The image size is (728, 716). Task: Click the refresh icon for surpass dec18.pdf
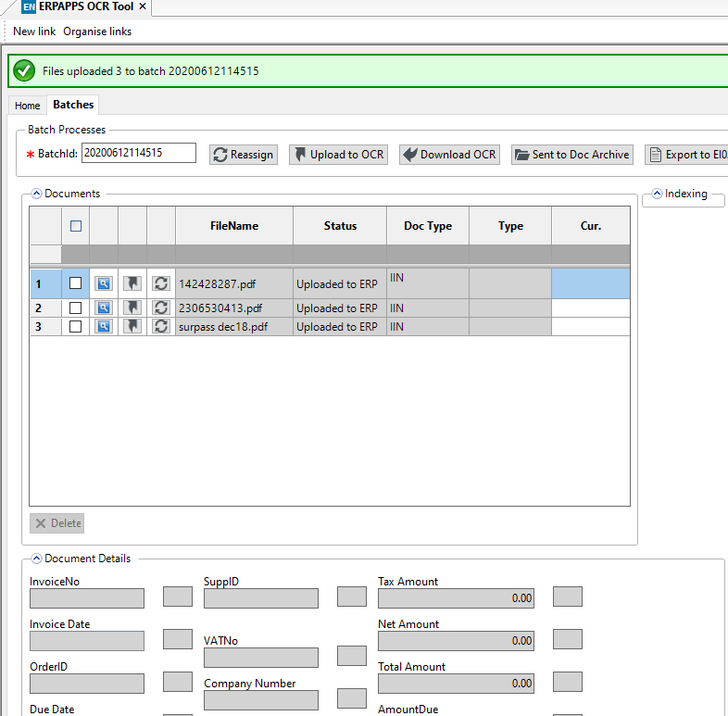click(161, 327)
